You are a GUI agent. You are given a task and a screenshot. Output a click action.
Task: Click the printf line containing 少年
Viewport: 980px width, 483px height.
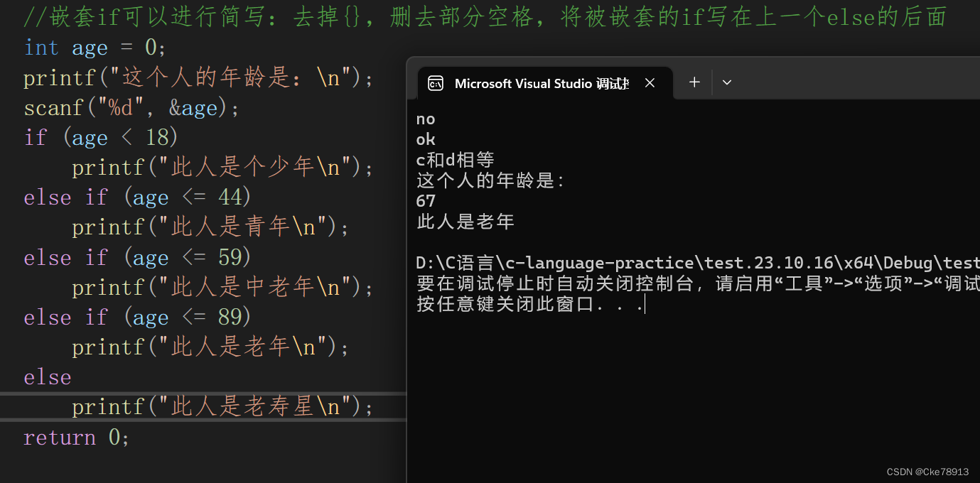click(222, 168)
